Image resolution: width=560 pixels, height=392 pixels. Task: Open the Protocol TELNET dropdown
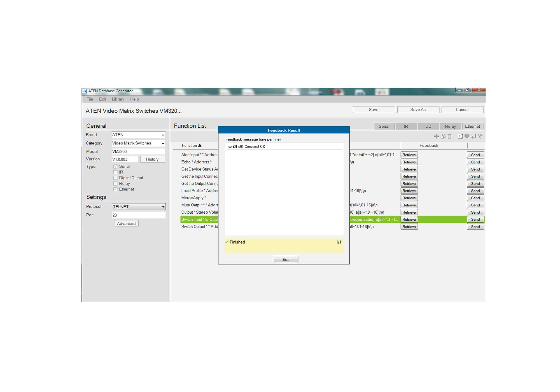tap(163, 207)
